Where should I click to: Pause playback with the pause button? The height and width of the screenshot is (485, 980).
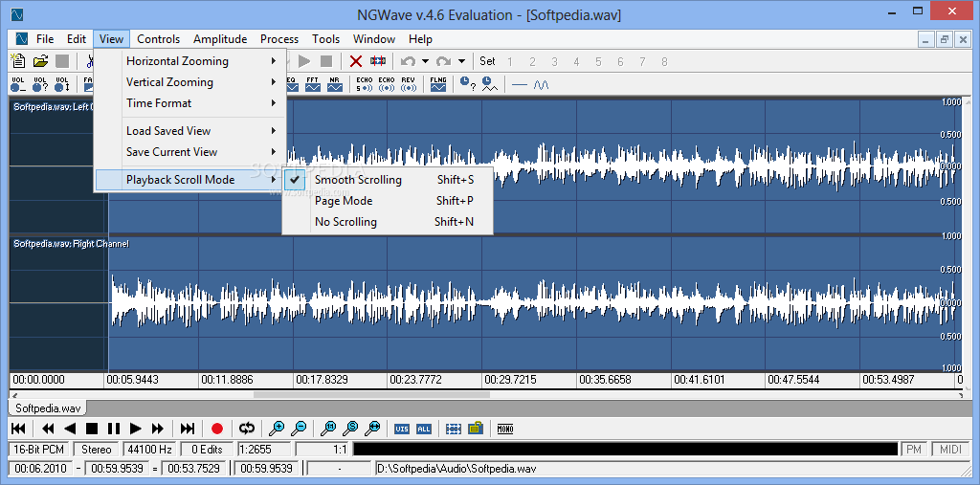coord(113,429)
